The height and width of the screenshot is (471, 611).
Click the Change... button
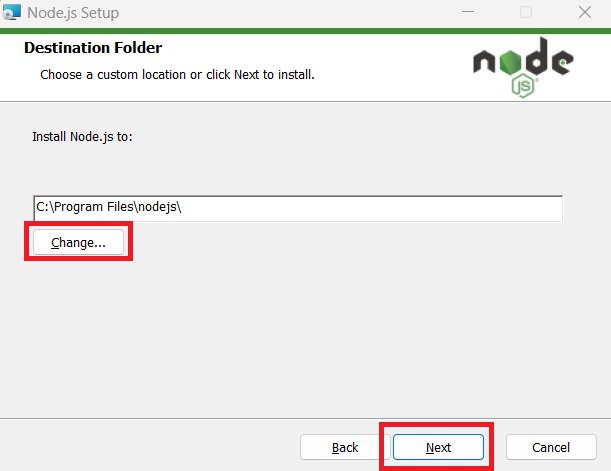click(78, 242)
